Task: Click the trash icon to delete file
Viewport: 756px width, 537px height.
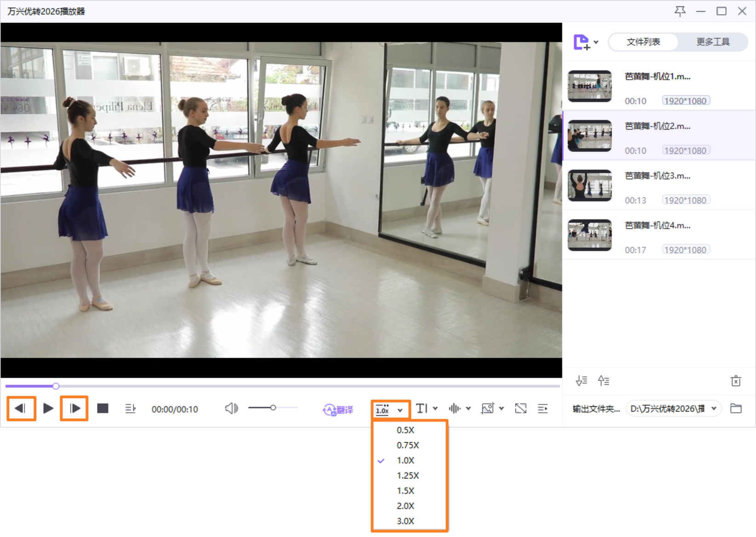Action: [x=736, y=381]
